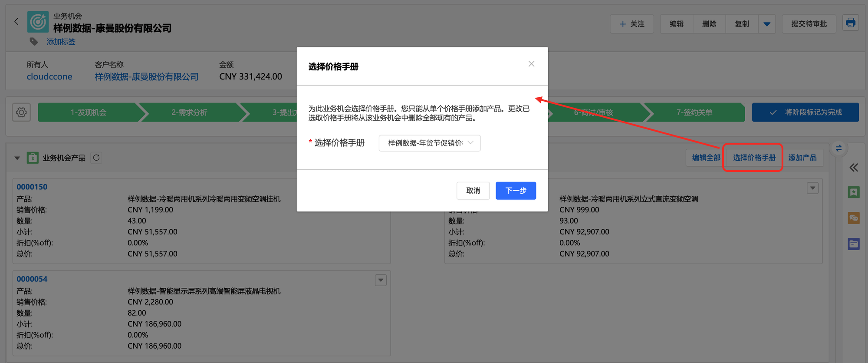Open the blue folder sidebar icon
The height and width of the screenshot is (363, 868).
[x=853, y=244]
